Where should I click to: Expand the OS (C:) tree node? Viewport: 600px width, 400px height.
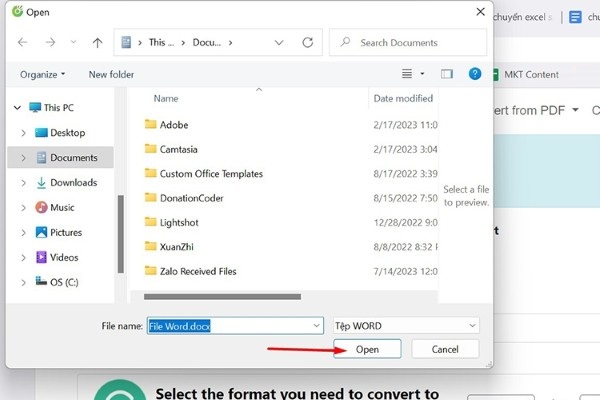23,282
